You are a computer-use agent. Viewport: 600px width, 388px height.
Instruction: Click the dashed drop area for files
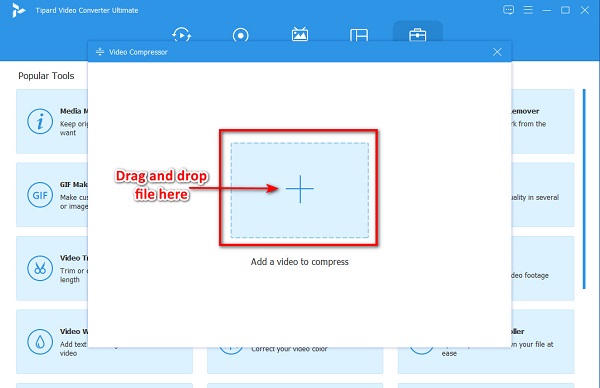300,190
